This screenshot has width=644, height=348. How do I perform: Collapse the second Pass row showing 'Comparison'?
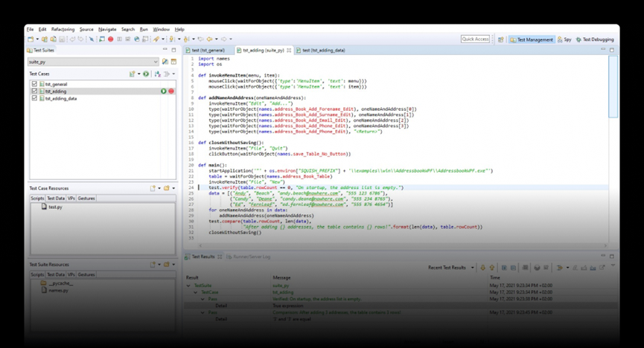click(203, 313)
